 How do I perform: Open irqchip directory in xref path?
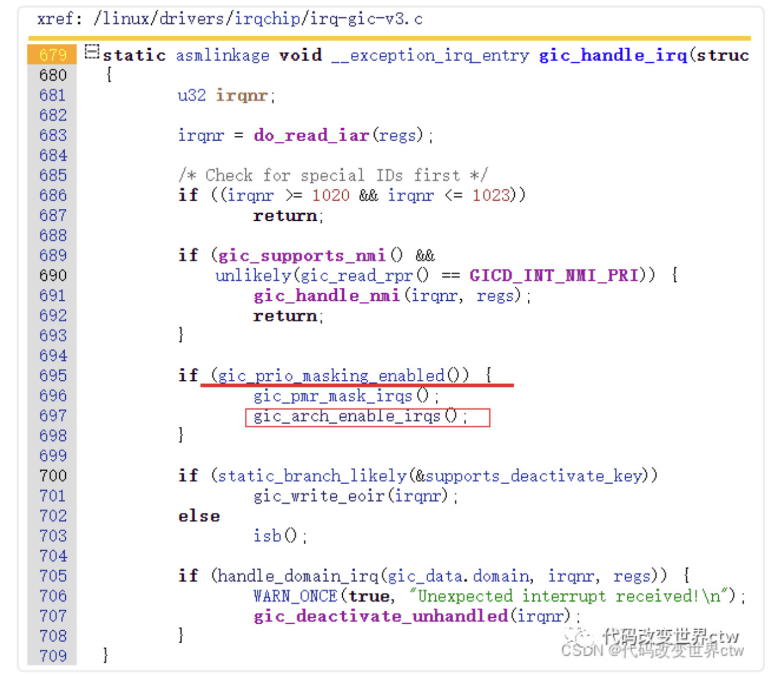268,19
